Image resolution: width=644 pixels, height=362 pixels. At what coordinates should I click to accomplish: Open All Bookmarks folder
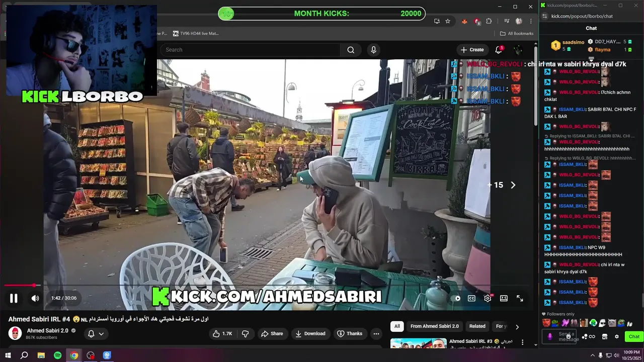tap(517, 33)
